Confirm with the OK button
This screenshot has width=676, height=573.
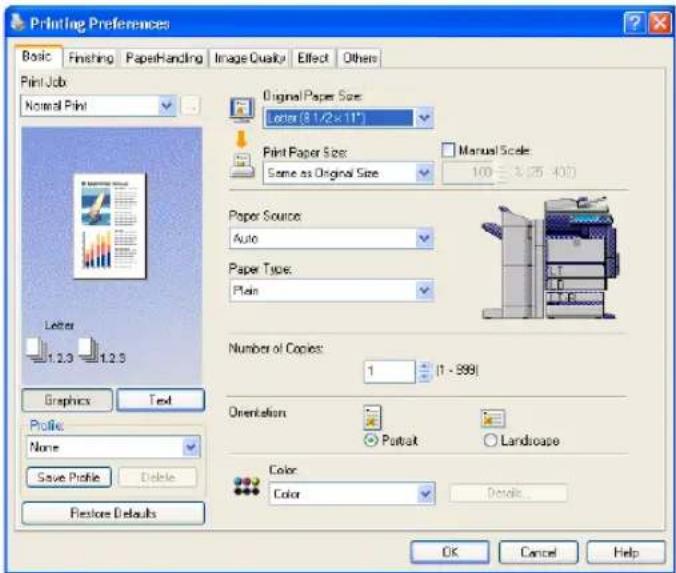coord(450,552)
